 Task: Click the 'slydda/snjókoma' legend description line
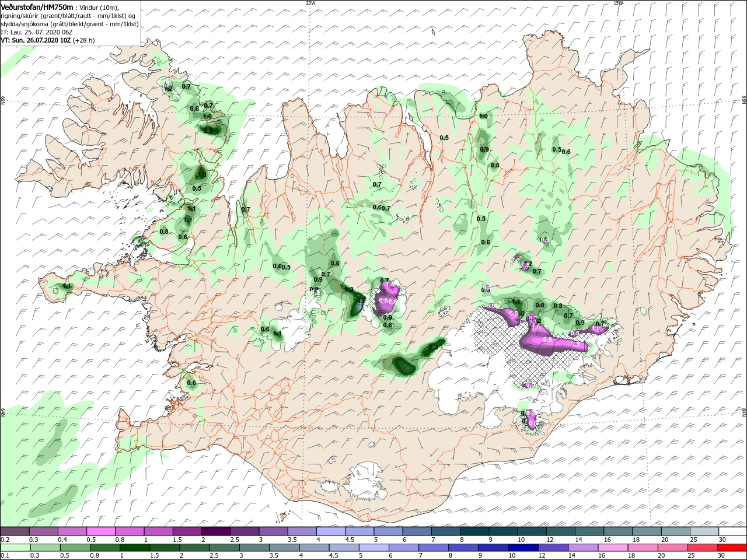pos(69,24)
